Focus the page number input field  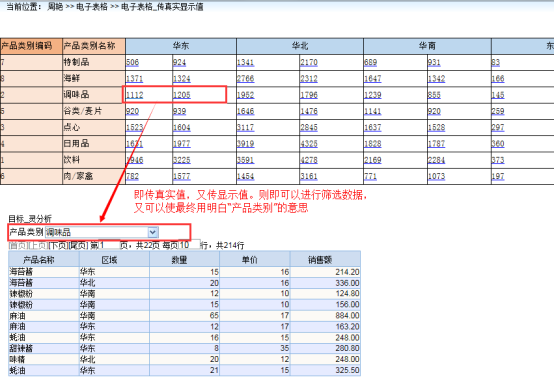click(x=109, y=245)
